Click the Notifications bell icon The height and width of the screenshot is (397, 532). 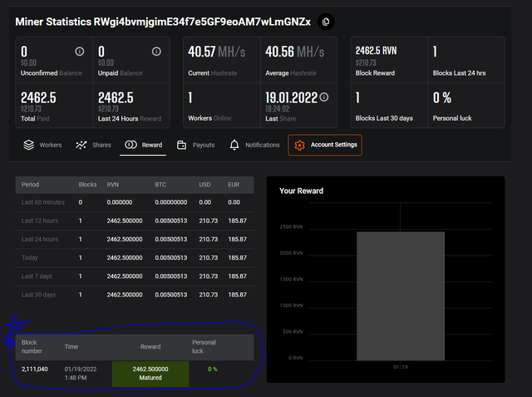click(x=234, y=145)
